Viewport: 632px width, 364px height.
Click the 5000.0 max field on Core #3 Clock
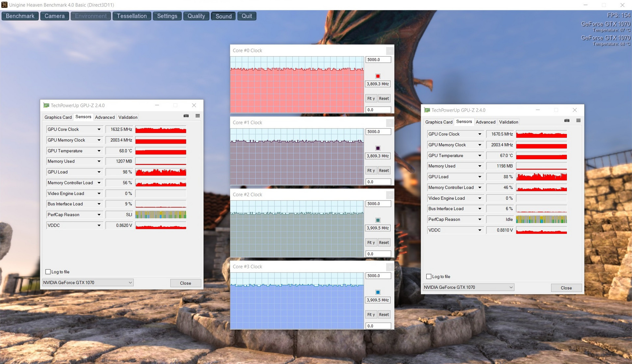tap(378, 276)
